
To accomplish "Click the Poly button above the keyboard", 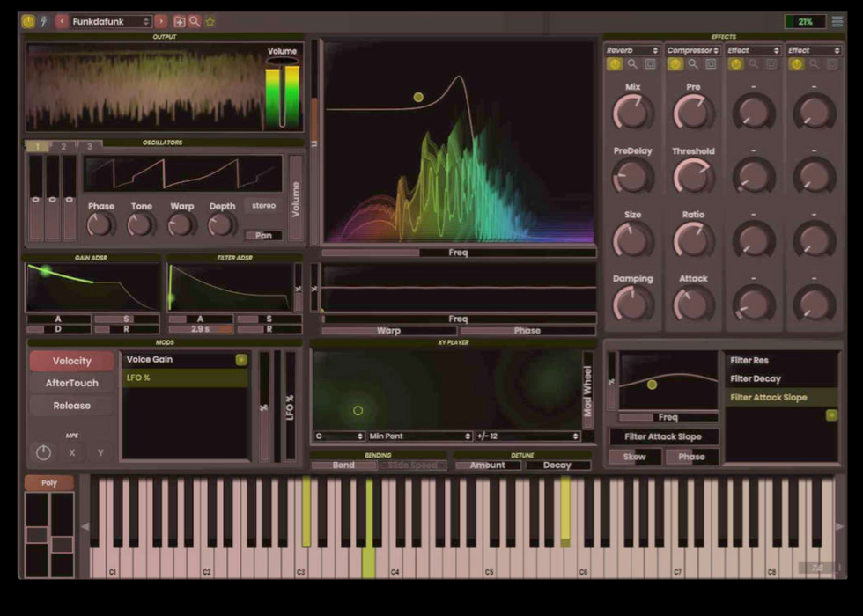I will [x=48, y=483].
